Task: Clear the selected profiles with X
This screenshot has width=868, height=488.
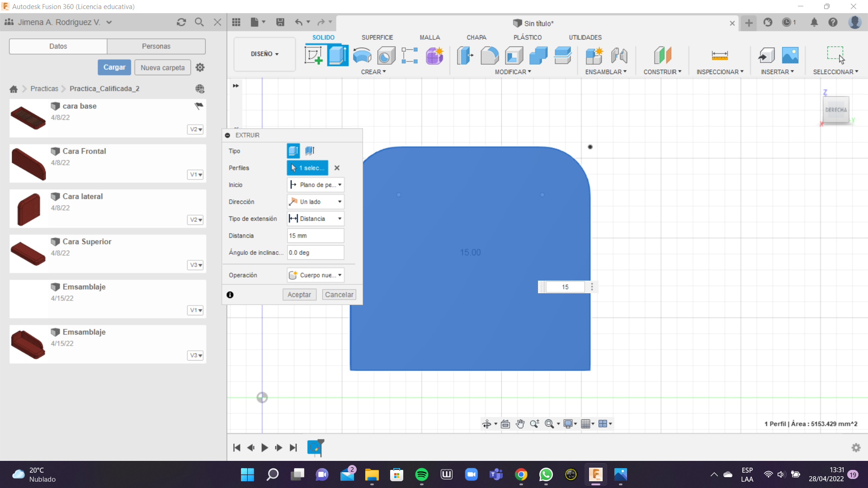Action: [x=337, y=168]
